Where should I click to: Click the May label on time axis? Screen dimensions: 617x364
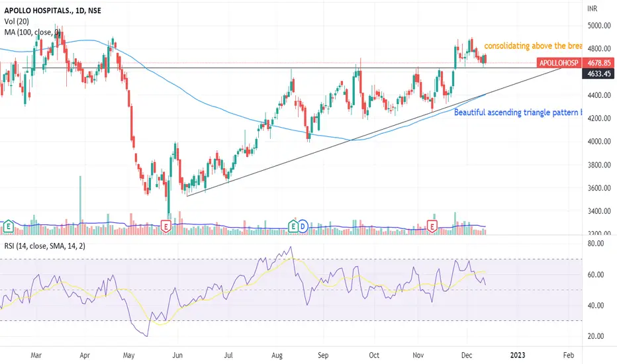[x=128, y=355]
